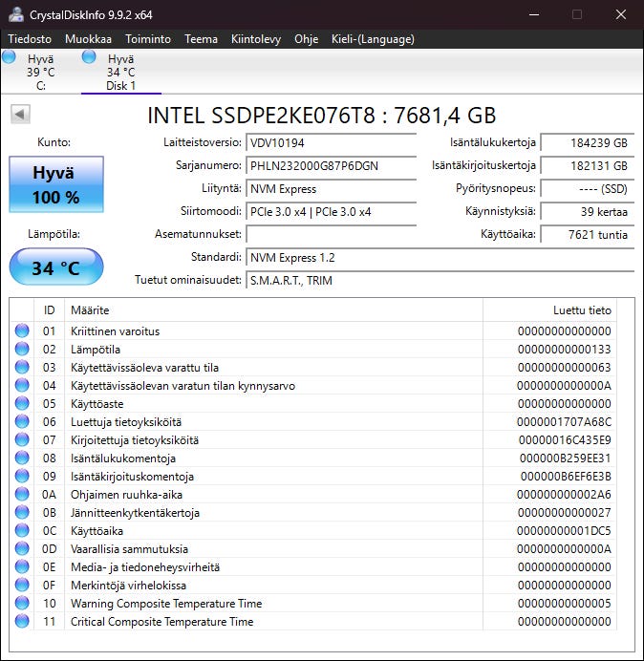Select the Lämpötila attribute row
This screenshot has width=644, height=661.
pyautogui.click(x=313, y=349)
